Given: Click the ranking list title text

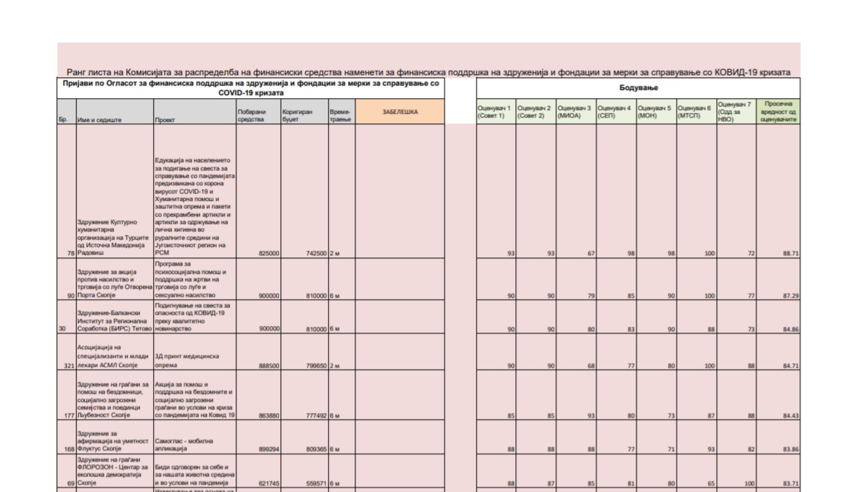Looking at the screenshot, I should tap(428, 73).
